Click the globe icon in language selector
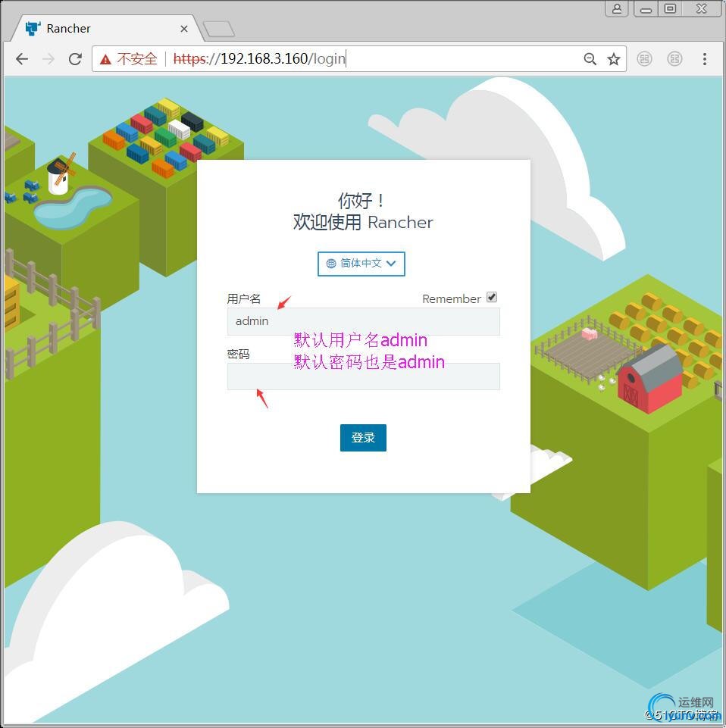 331,264
